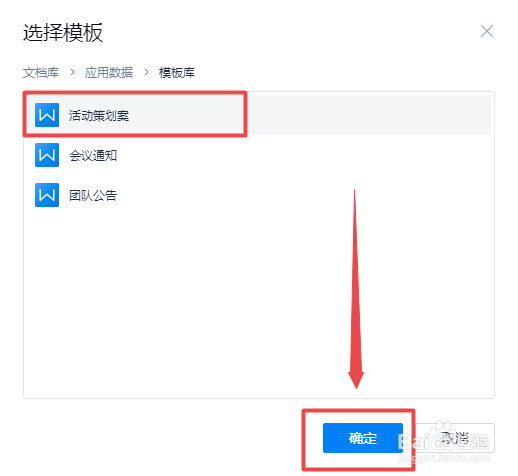Screen dimensions: 518x476
Task: Close the 选择模板 dialog
Action: point(487,31)
